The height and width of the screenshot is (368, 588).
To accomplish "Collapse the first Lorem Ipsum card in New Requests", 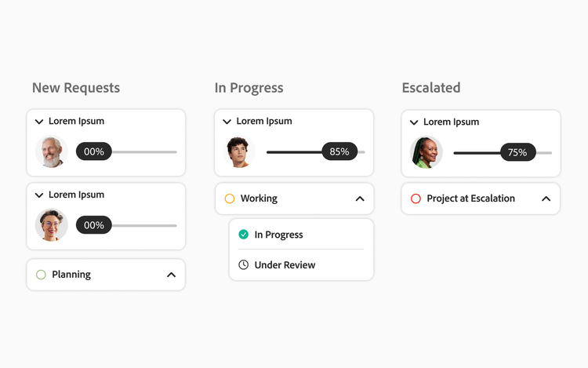I will pyautogui.click(x=39, y=122).
